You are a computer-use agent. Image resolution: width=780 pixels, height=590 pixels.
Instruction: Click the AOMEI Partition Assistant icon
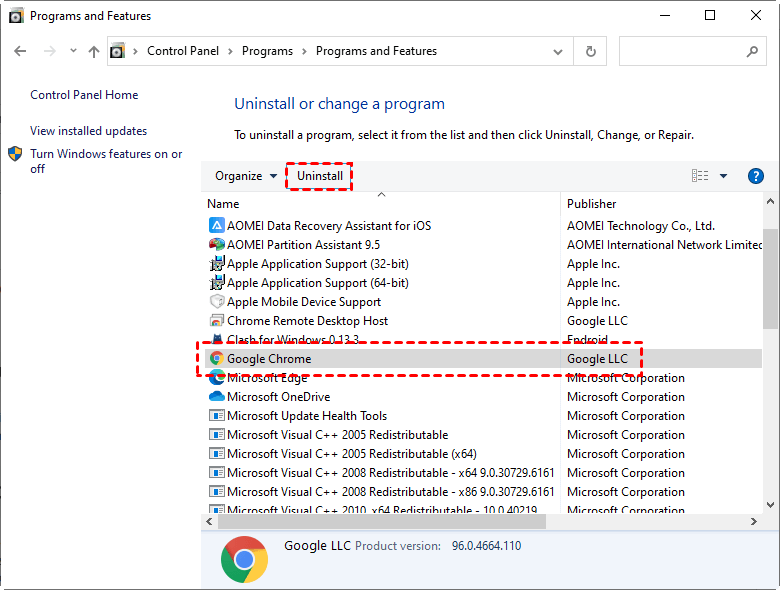coord(216,245)
